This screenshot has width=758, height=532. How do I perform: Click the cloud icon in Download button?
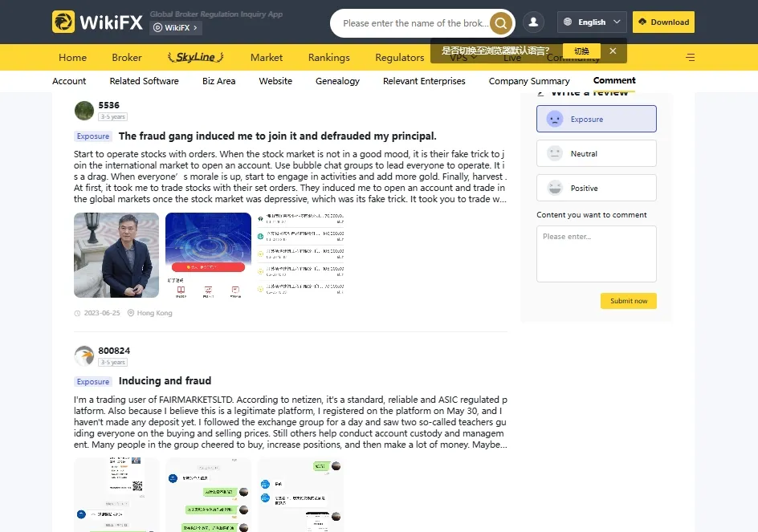coord(642,22)
